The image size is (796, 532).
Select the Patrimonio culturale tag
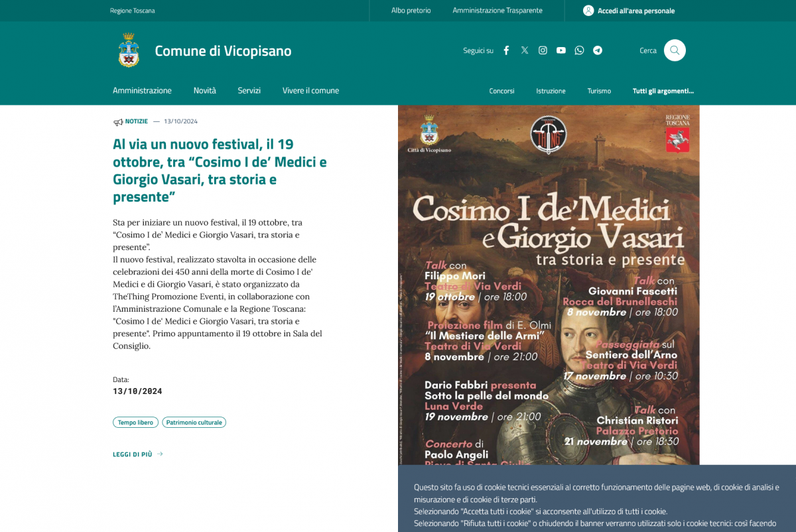(x=194, y=423)
